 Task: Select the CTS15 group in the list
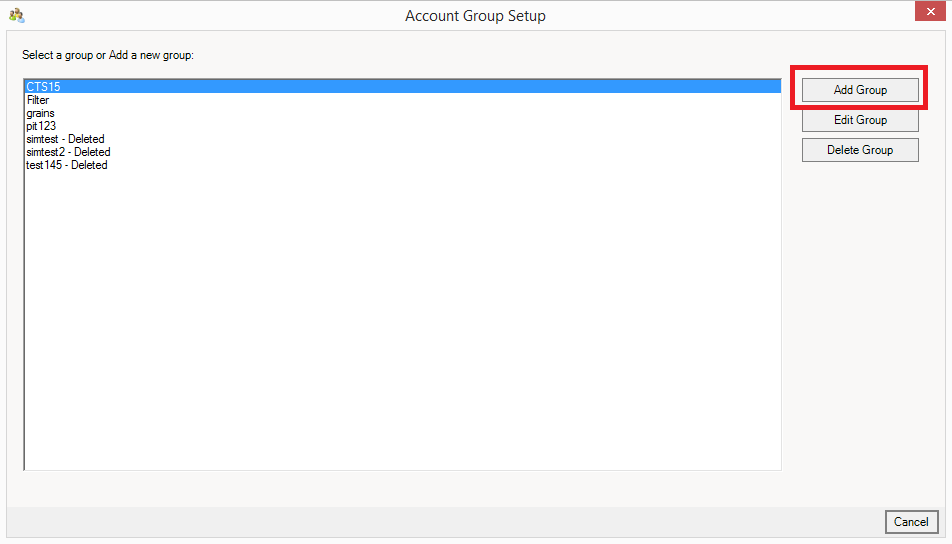(43, 87)
